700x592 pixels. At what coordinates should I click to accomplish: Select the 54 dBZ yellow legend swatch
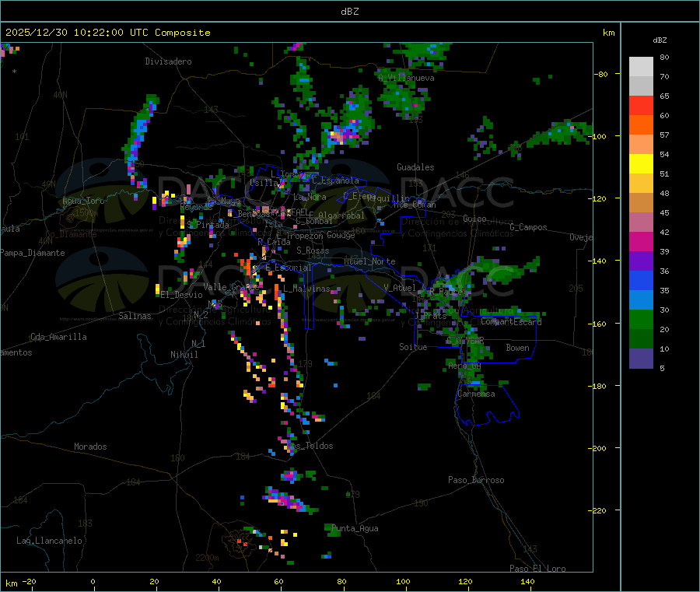pos(641,164)
